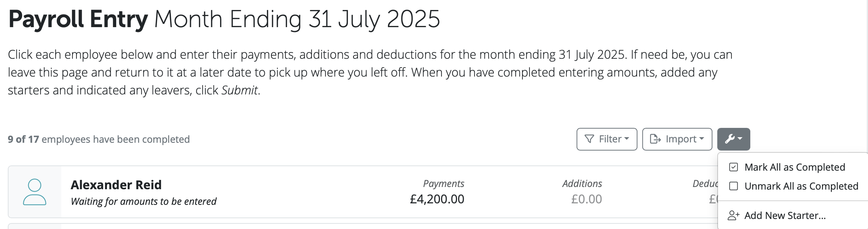Click the wrench tools icon
The height and width of the screenshot is (229, 868).
tap(730, 139)
